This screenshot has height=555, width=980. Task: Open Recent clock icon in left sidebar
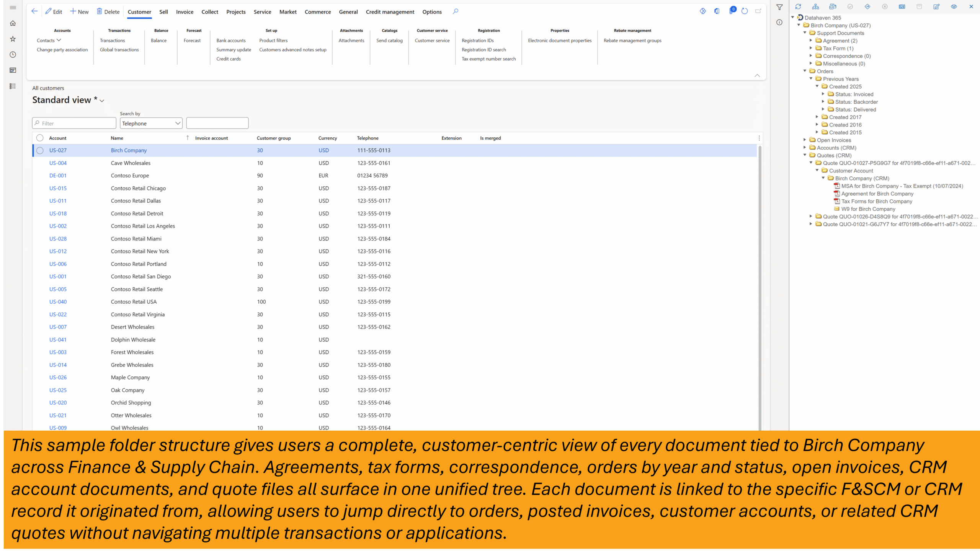click(13, 55)
